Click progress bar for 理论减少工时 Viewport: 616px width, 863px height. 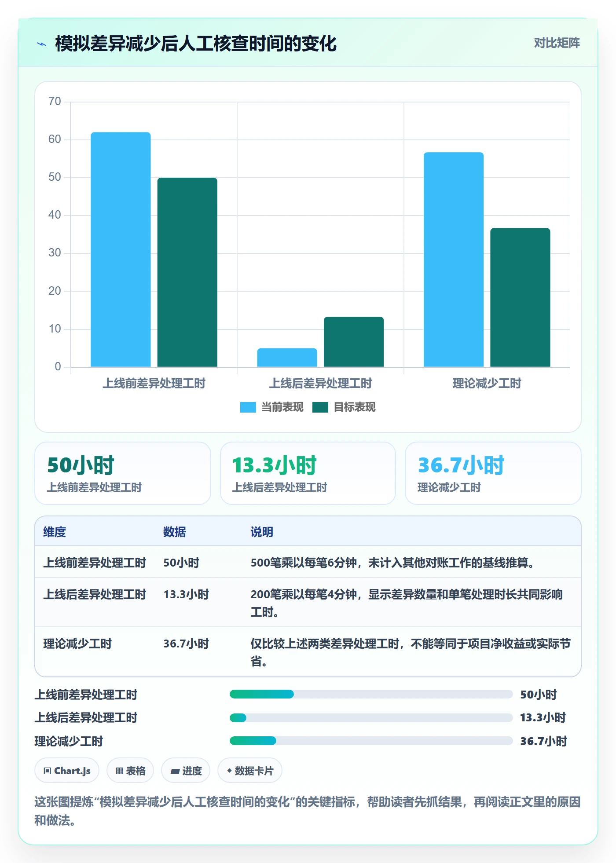point(371,741)
